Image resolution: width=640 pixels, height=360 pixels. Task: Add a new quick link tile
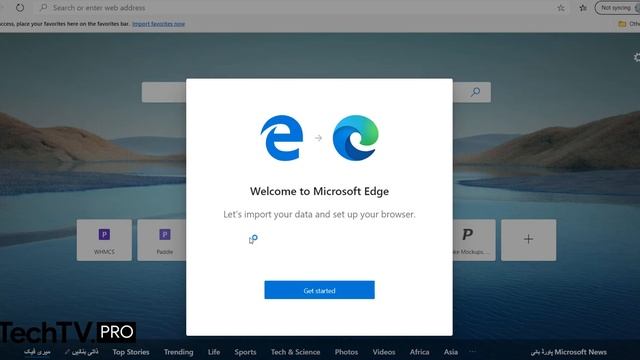tap(528, 240)
